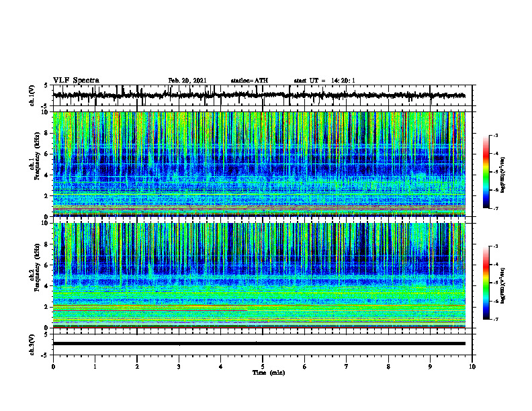
Task: Click the ch.2 spectrogram color scale bar
Action: (486, 283)
